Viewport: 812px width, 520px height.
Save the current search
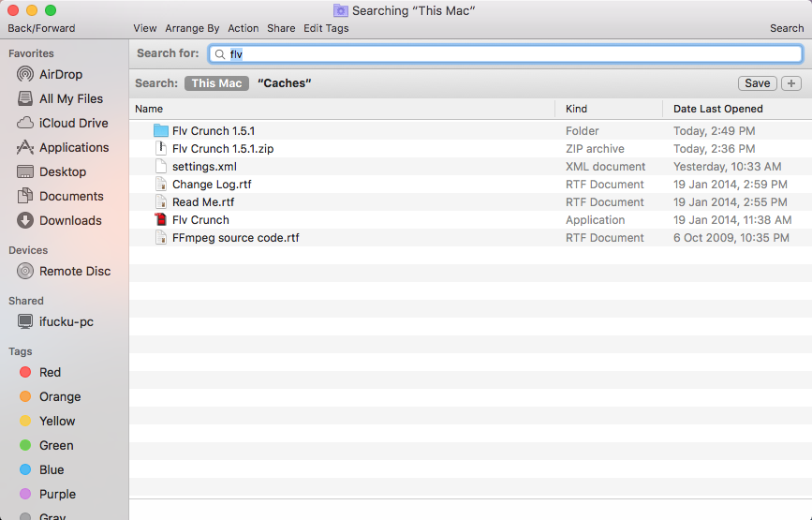[757, 83]
